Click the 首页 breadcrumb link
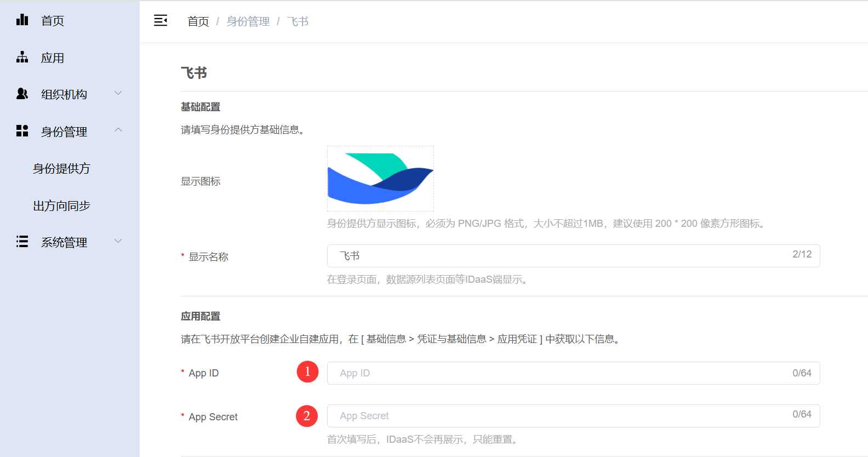The height and width of the screenshot is (457, 868). pyautogui.click(x=198, y=21)
